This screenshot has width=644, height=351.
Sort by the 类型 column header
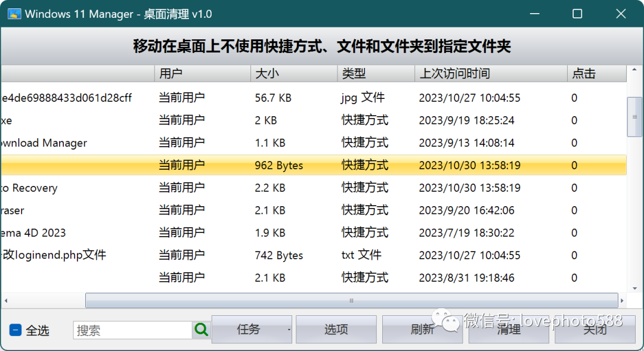(x=376, y=73)
